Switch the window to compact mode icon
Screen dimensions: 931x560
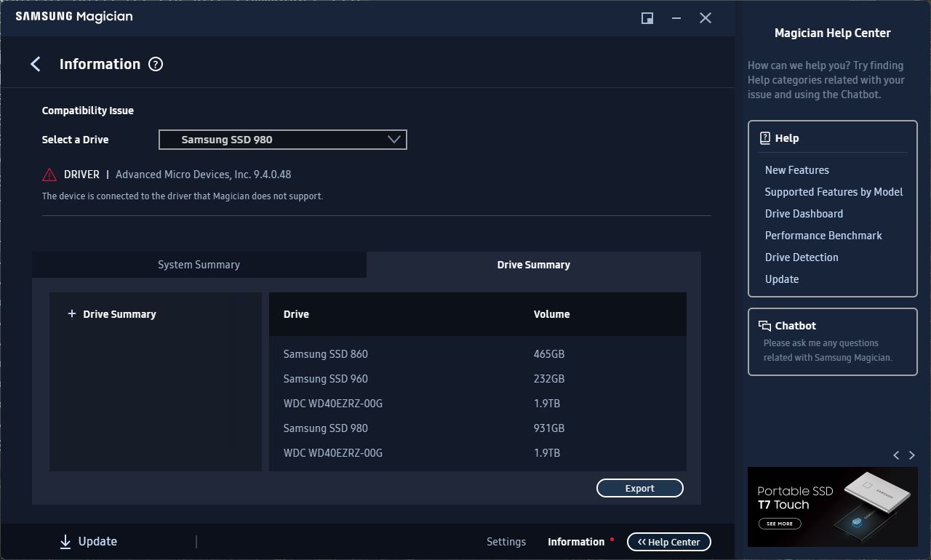tap(647, 18)
